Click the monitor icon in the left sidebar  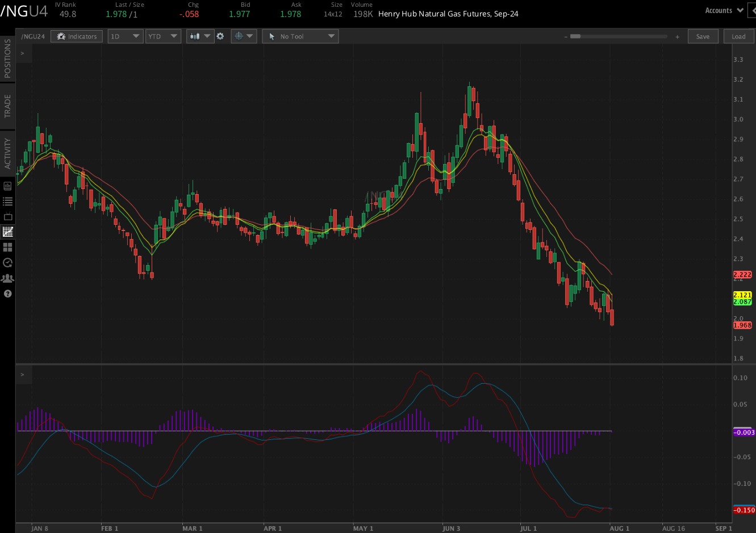[7, 216]
